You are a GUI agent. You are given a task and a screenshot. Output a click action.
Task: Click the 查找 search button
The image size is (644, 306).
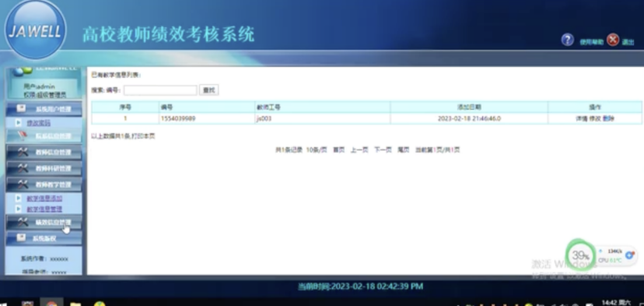point(209,90)
